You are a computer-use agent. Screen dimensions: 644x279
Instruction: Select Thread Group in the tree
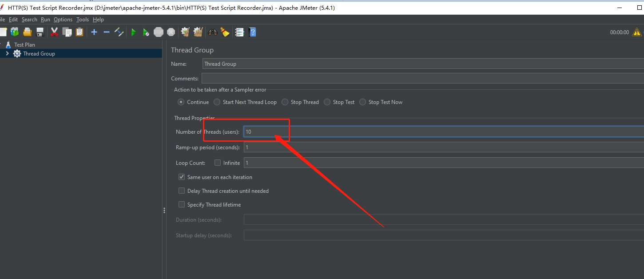pyautogui.click(x=39, y=53)
